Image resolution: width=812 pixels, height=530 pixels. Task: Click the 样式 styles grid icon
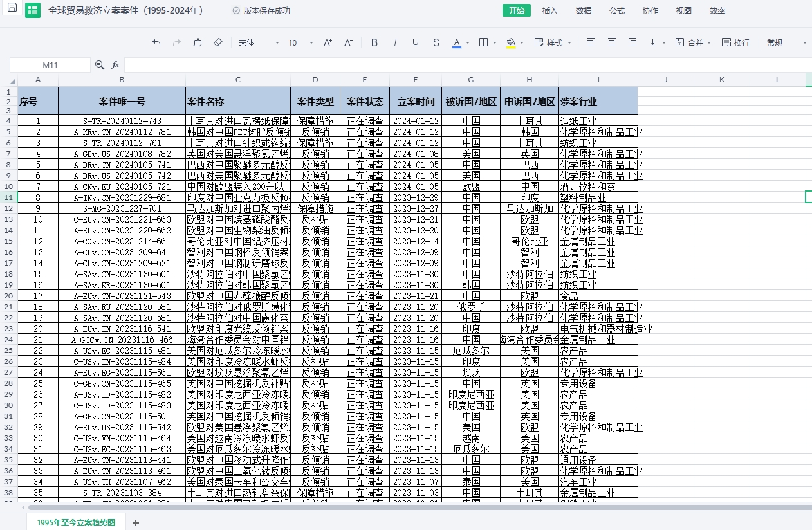pos(539,42)
